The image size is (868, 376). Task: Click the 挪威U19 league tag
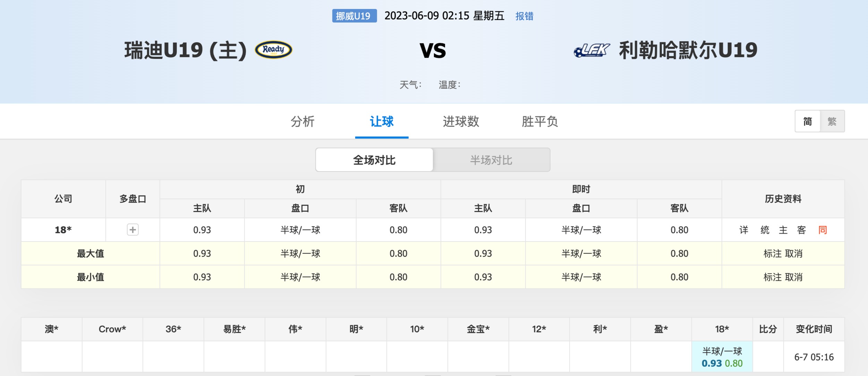tap(354, 16)
